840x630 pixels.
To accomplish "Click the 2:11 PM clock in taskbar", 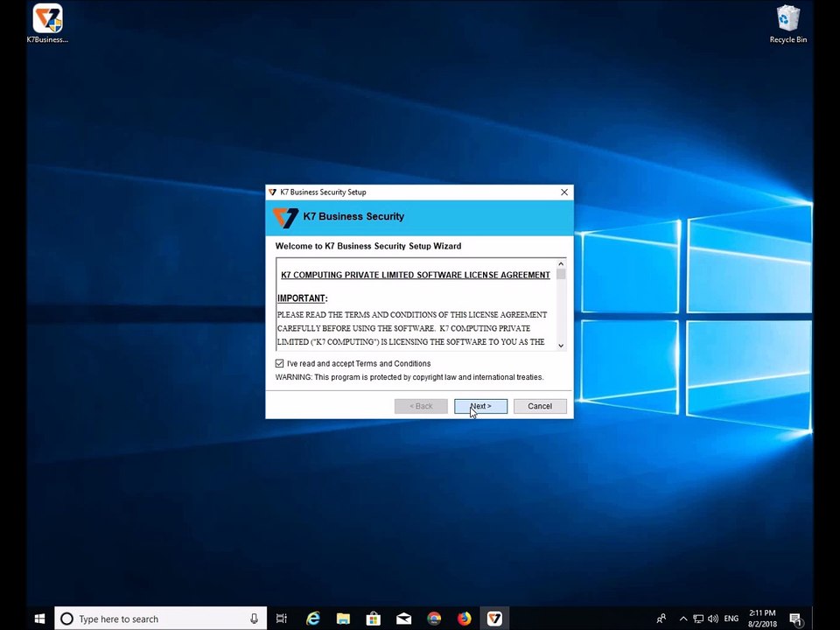I will click(x=762, y=619).
